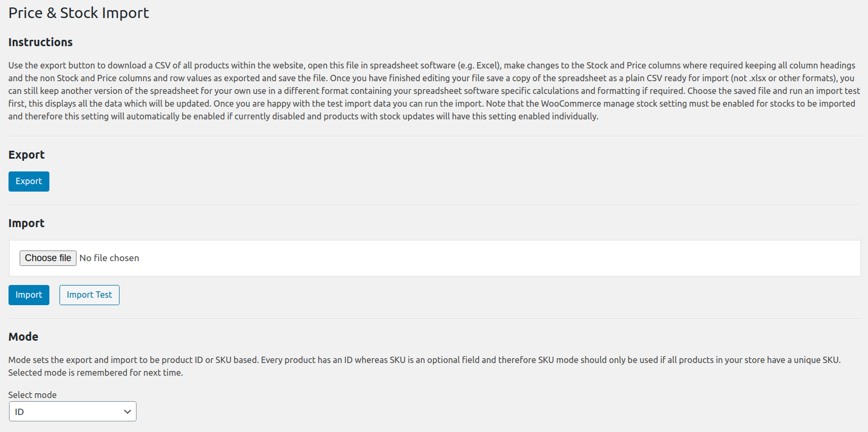
Task: Click the white file upload box area
Action: pos(478,258)
